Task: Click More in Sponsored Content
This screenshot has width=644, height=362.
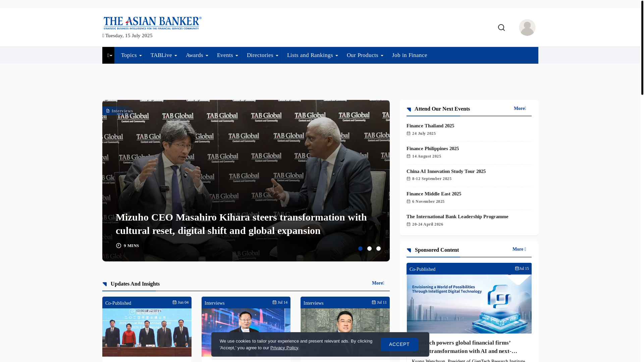Action: click(x=519, y=249)
